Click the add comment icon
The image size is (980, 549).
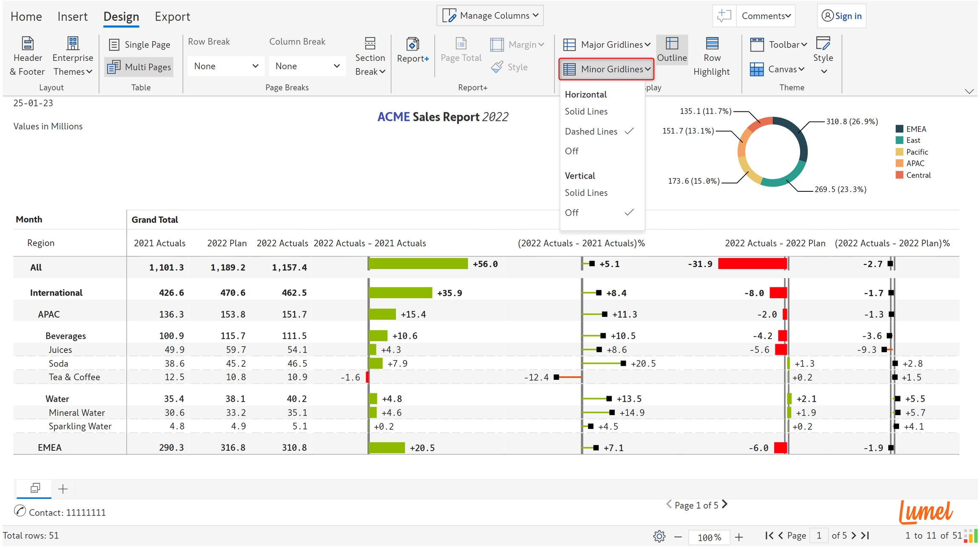(x=724, y=16)
